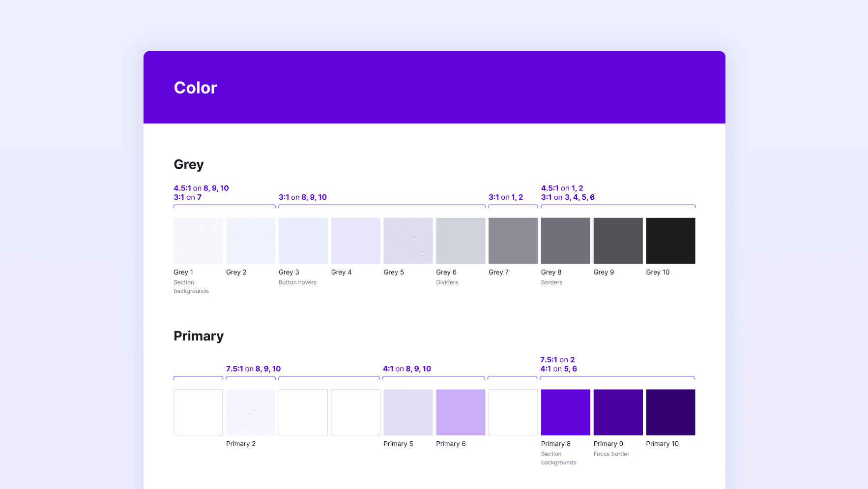Click the '3:1 on 1, 2' contrast note

(x=506, y=197)
